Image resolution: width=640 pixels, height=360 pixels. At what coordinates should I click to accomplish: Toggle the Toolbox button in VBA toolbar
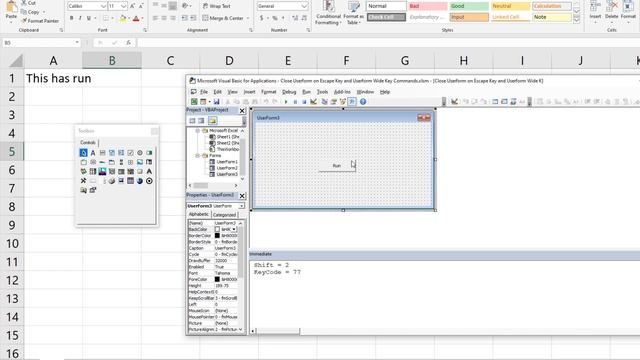point(352,102)
